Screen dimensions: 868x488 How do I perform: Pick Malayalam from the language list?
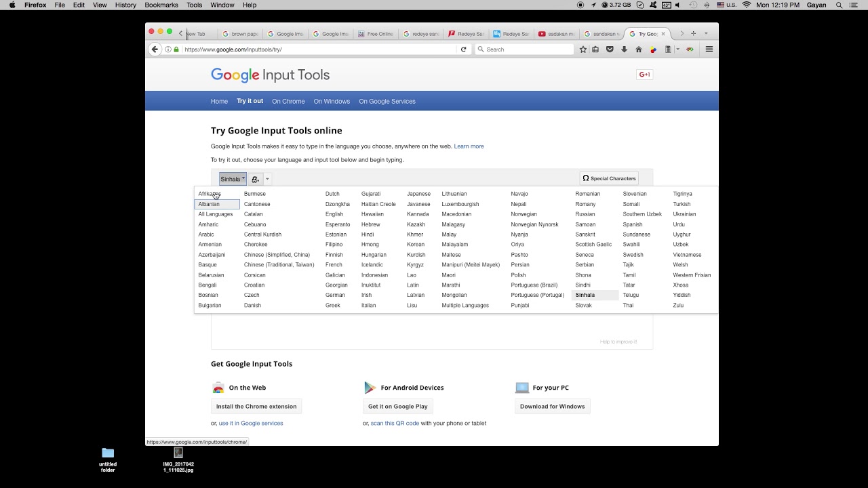tap(455, 245)
